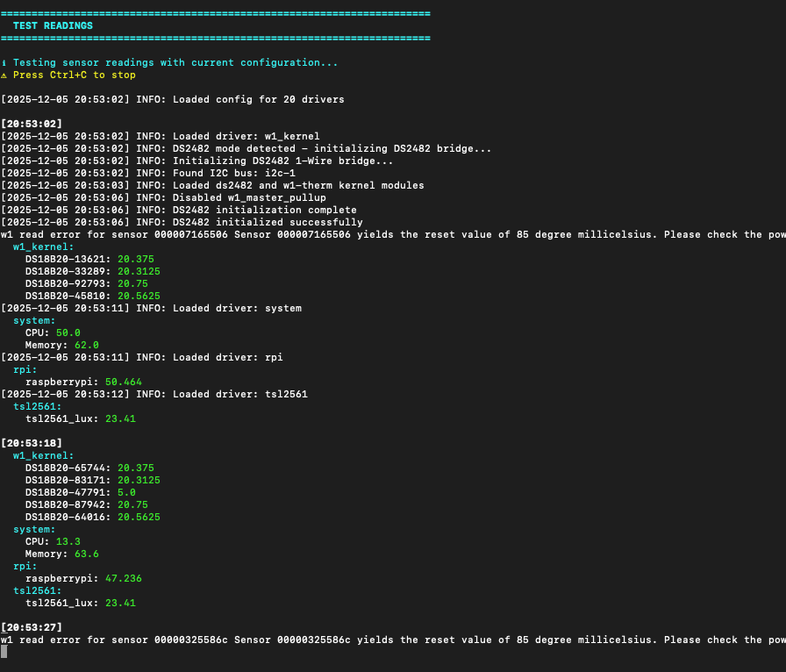This screenshot has height=672, width=786.
Task: Click the terminal cursor block at bottom
Action: coord(4,652)
